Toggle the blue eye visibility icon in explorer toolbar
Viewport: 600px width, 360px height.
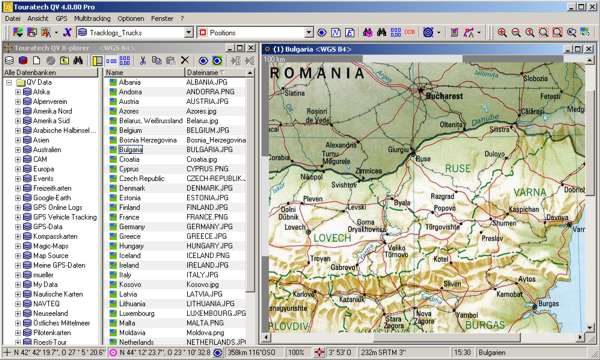pos(203,60)
